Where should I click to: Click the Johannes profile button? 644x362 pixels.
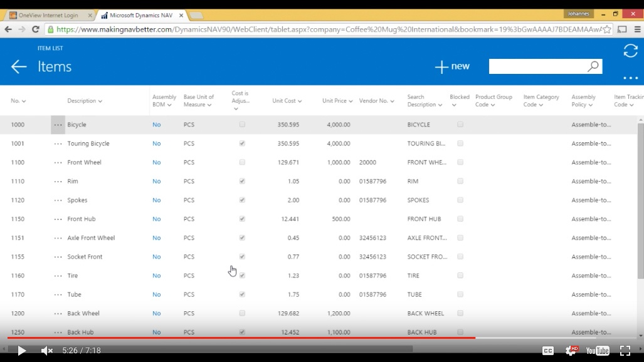tap(578, 14)
